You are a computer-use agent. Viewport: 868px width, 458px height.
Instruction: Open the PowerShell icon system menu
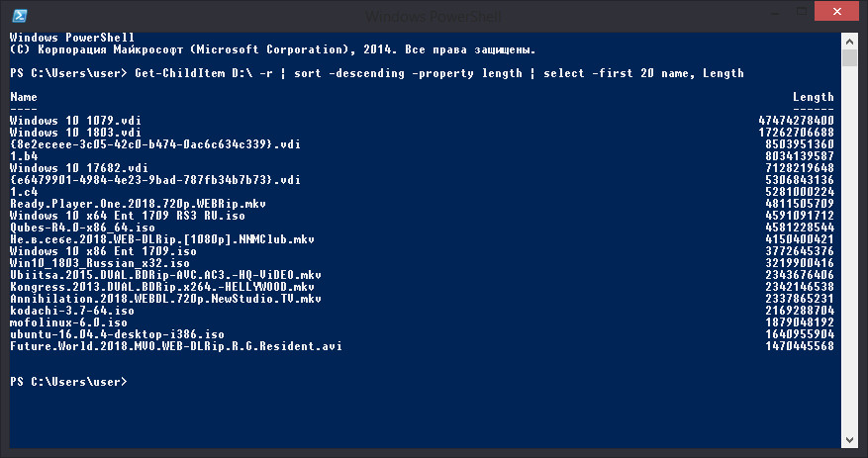(x=20, y=15)
